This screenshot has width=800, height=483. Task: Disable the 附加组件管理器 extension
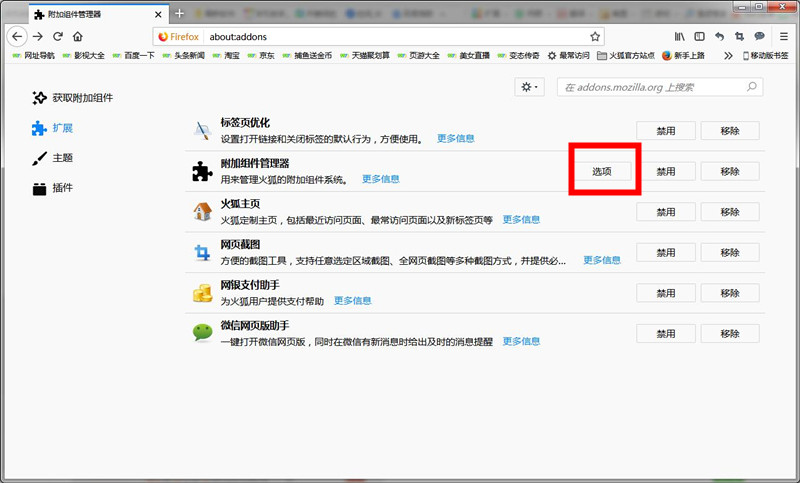(666, 171)
